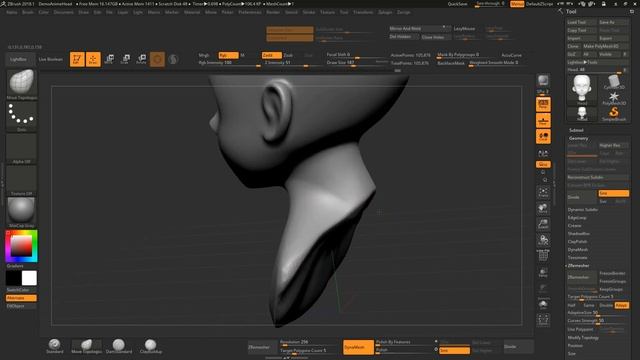Collapse the Geometry section header
The width and height of the screenshot is (640, 360).
(x=578, y=138)
